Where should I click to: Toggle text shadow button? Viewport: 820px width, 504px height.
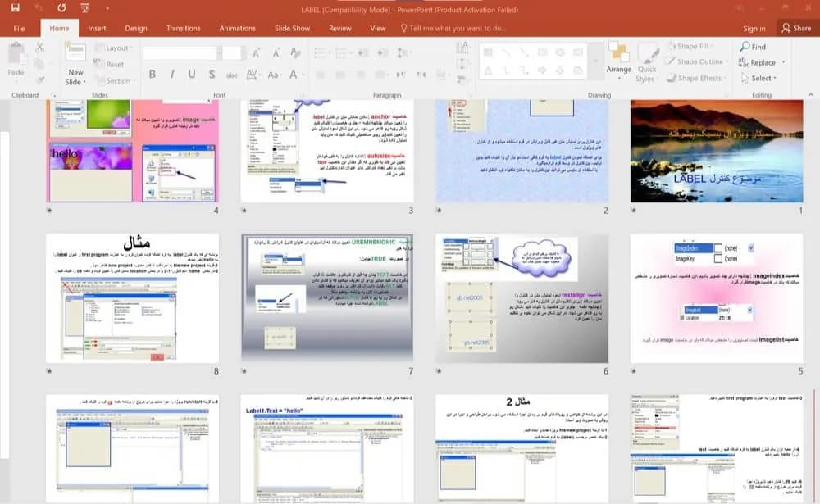212,75
